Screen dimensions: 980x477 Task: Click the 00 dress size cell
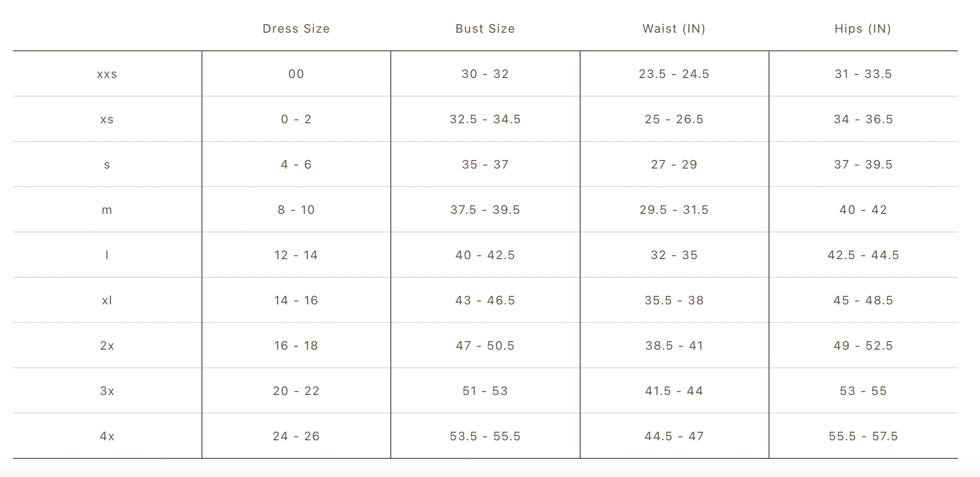[x=296, y=74]
